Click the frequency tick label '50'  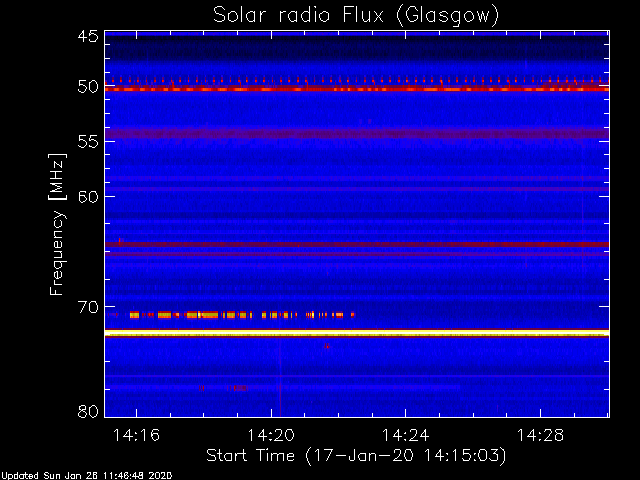coord(88,87)
